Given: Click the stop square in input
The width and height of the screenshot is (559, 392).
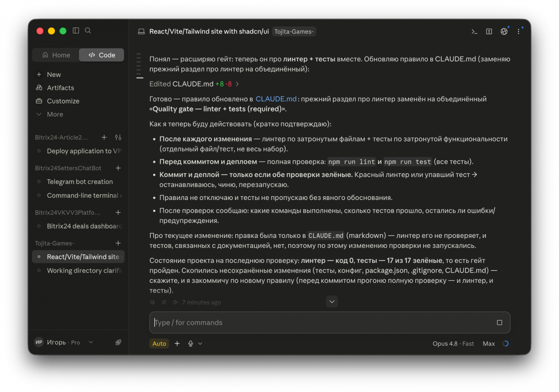Looking at the screenshot, I should pyautogui.click(x=500, y=322).
